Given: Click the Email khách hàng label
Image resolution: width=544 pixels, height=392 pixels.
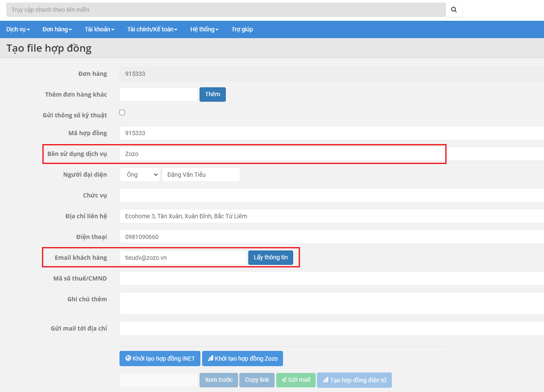Looking at the screenshot, I should [x=81, y=258].
